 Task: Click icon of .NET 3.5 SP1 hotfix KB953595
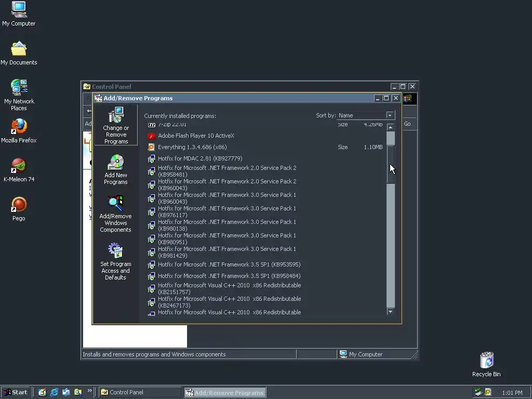(x=151, y=264)
